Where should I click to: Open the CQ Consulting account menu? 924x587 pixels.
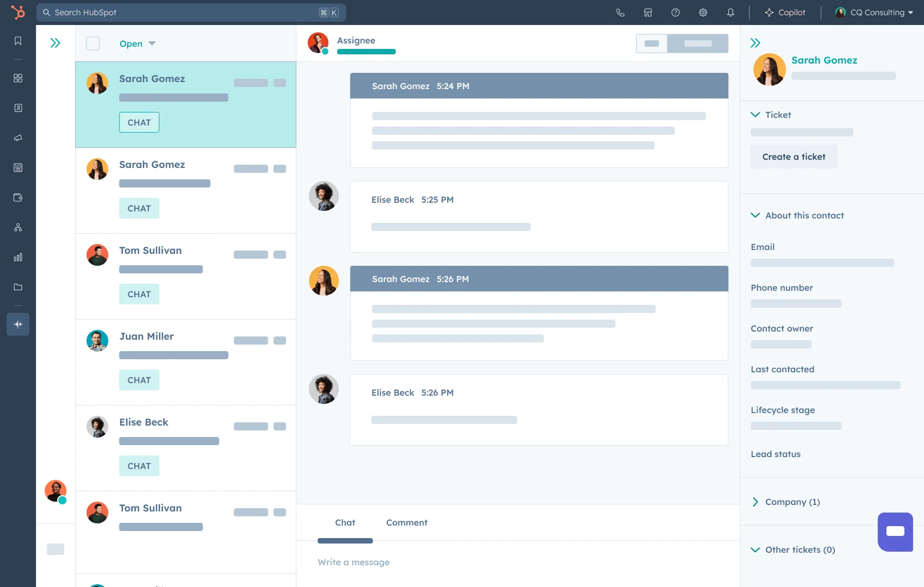[x=873, y=12]
